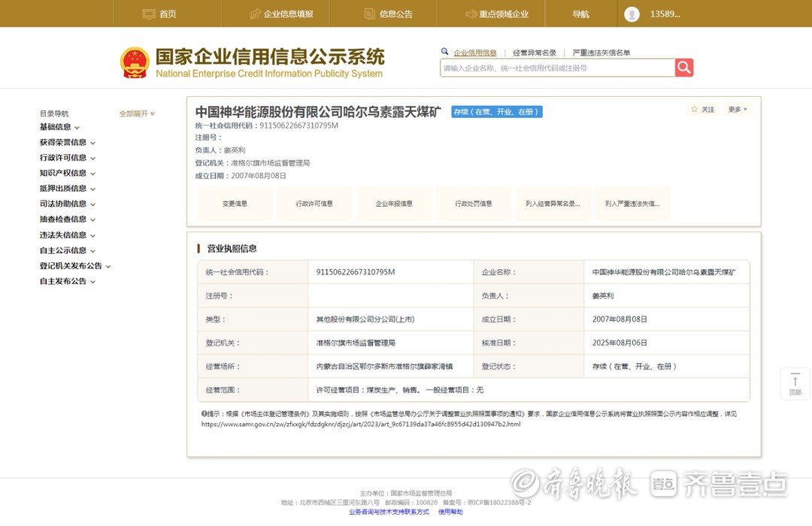Expand 自主公示信息 section

68,250
